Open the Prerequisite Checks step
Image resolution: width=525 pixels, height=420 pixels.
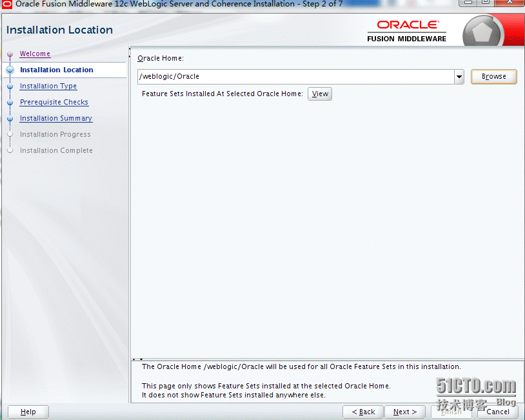tap(54, 102)
